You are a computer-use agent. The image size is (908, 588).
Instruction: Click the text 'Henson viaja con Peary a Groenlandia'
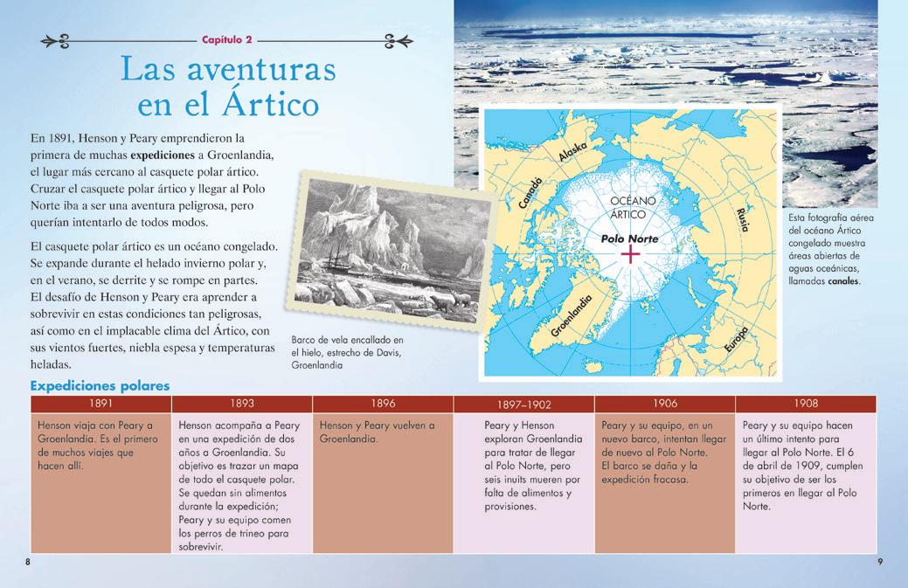[95, 432]
